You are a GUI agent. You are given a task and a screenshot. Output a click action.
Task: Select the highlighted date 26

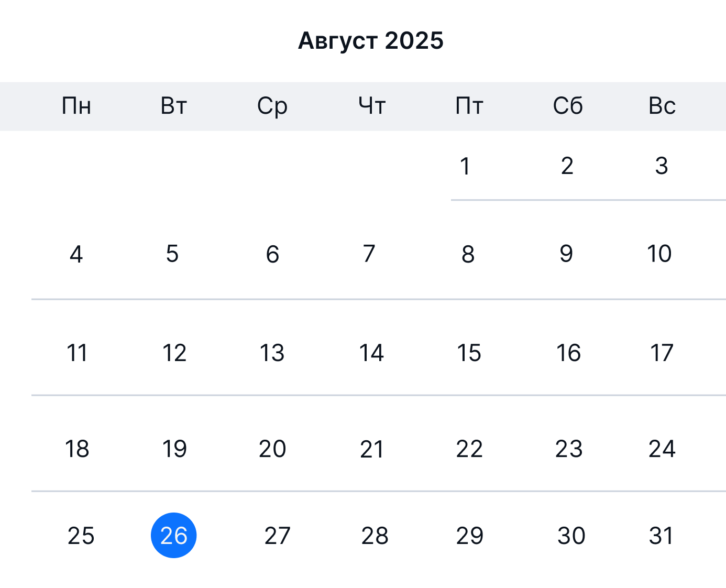(173, 535)
